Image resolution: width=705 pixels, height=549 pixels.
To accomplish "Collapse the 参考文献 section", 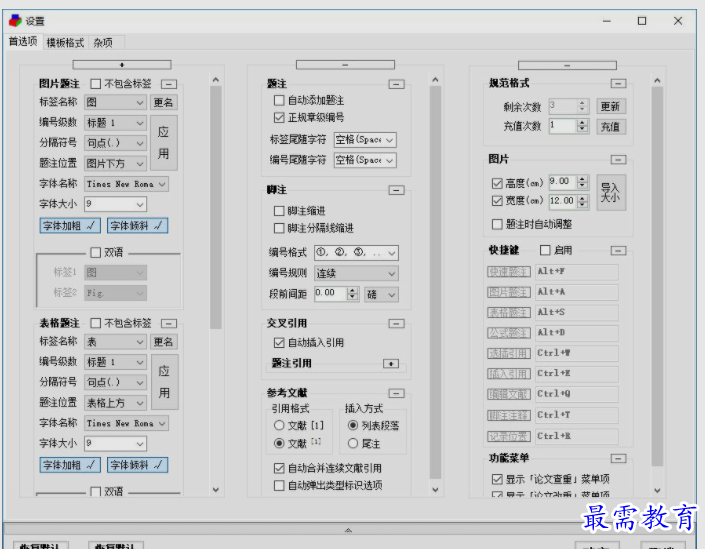I will point(396,393).
